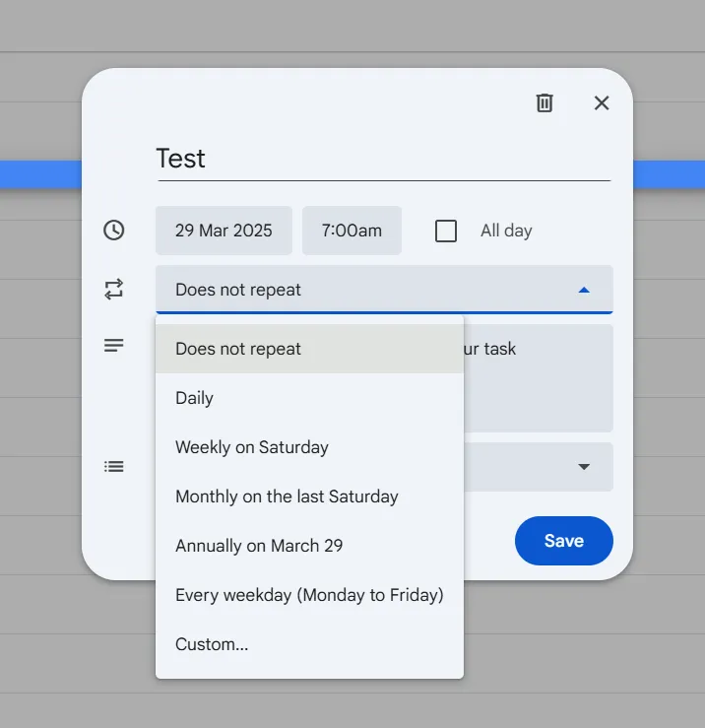The width and height of the screenshot is (705, 728).
Task: Choose 'Annually on March 29'
Action: tap(309, 546)
